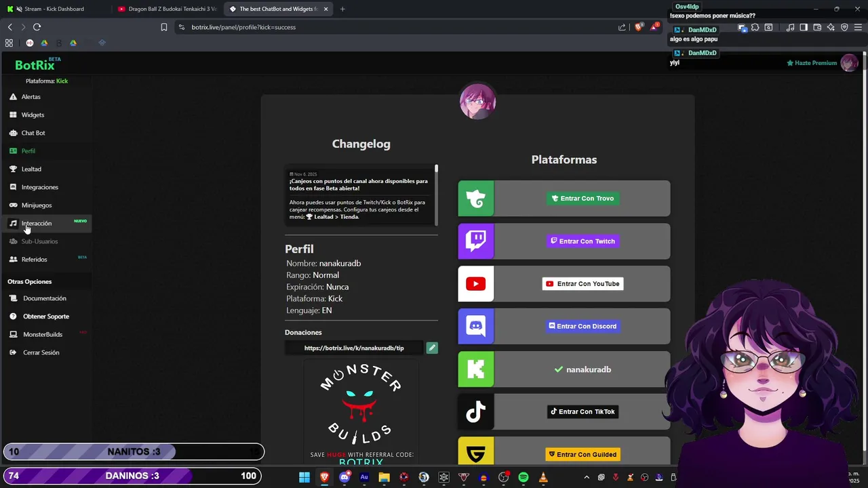Click the Alertas warning-triangle icon
The width and height of the screenshot is (868, 488).
click(13, 97)
